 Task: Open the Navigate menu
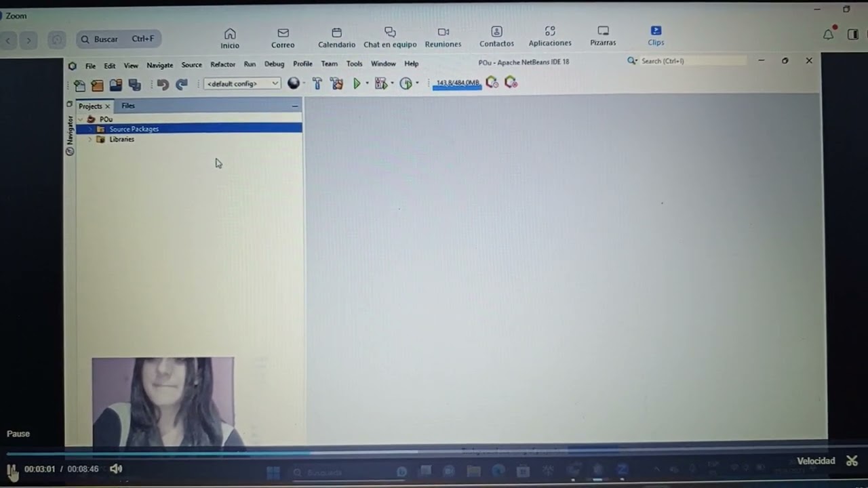click(x=160, y=65)
